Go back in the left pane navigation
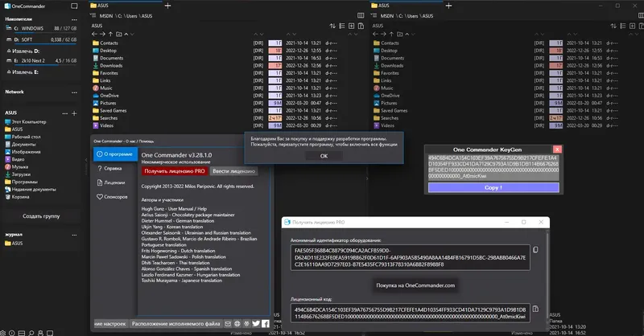The width and height of the screenshot is (644, 336). click(94, 34)
